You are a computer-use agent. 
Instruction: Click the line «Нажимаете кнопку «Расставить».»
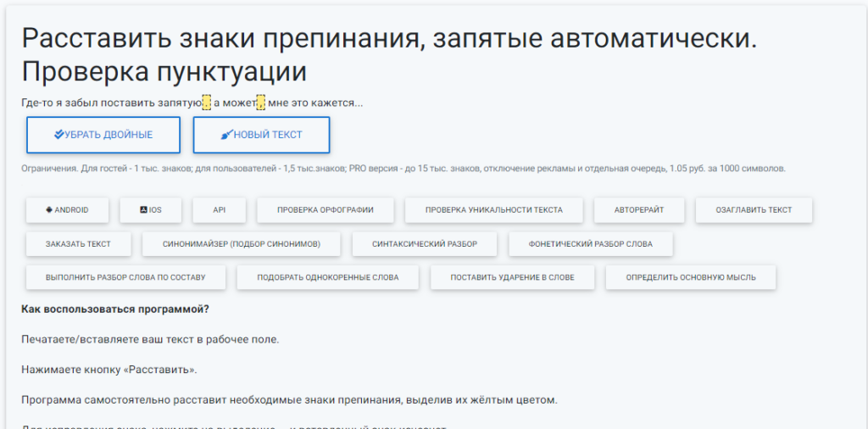[109, 369]
